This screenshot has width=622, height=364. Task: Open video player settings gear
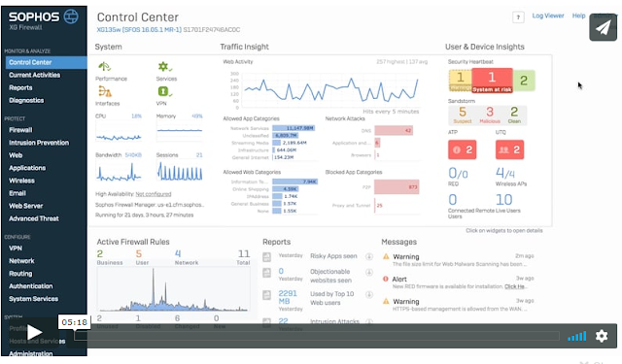point(602,336)
